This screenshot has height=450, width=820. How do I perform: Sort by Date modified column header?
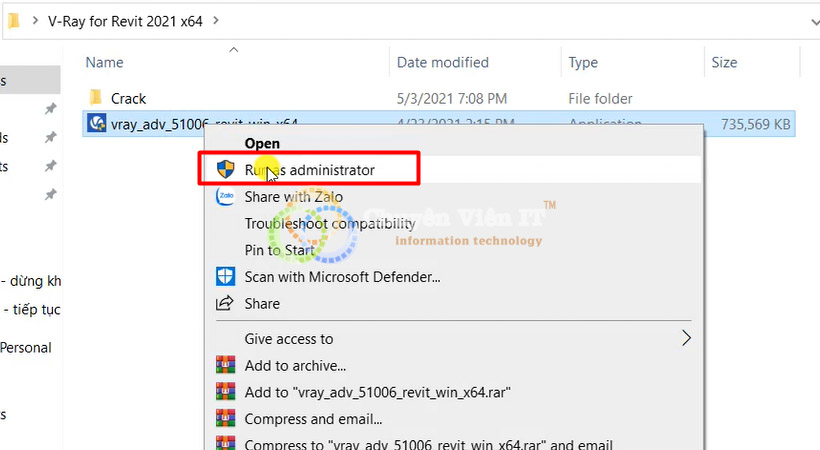click(442, 62)
